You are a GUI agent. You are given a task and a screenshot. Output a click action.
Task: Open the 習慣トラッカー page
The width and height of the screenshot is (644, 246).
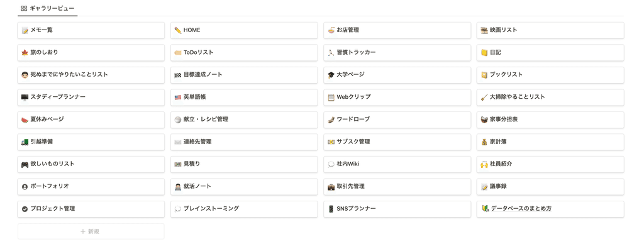click(397, 53)
